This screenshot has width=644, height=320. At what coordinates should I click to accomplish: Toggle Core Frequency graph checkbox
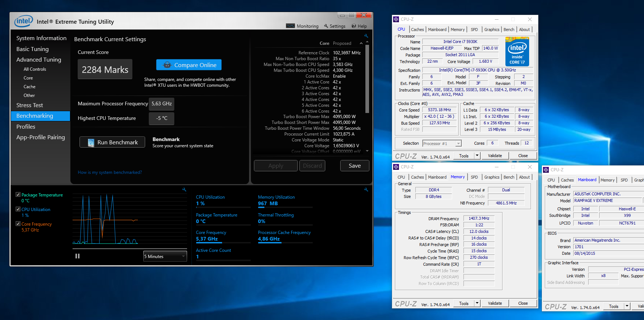(18, 224)
